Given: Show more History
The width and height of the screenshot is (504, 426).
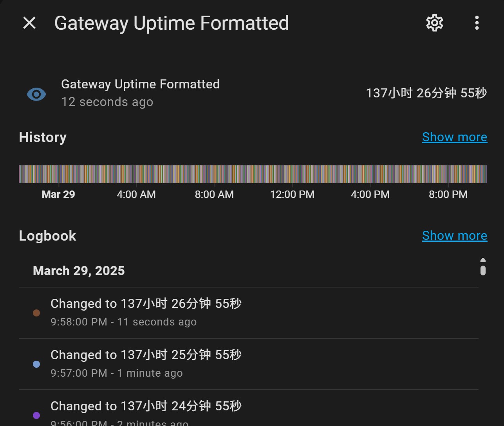Looking at the screenshot, I should click(454, 137).
